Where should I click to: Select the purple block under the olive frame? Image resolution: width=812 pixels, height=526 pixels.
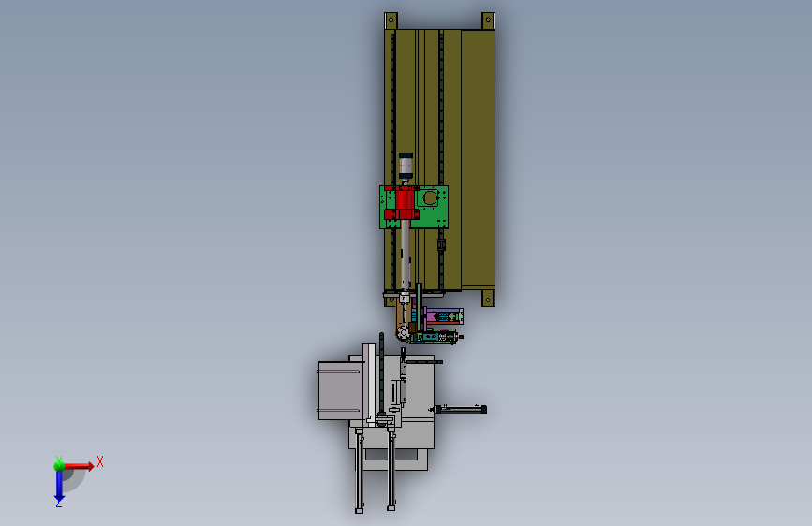click(432, 315)
